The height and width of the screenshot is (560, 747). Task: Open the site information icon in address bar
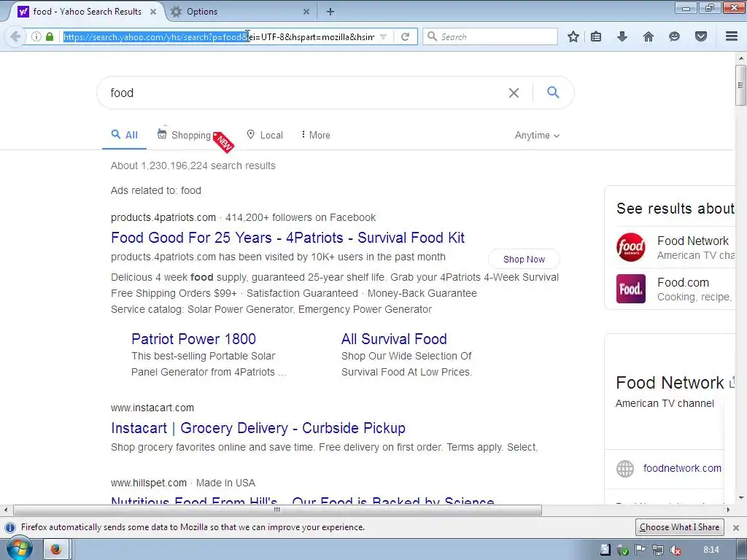[36, 36]
